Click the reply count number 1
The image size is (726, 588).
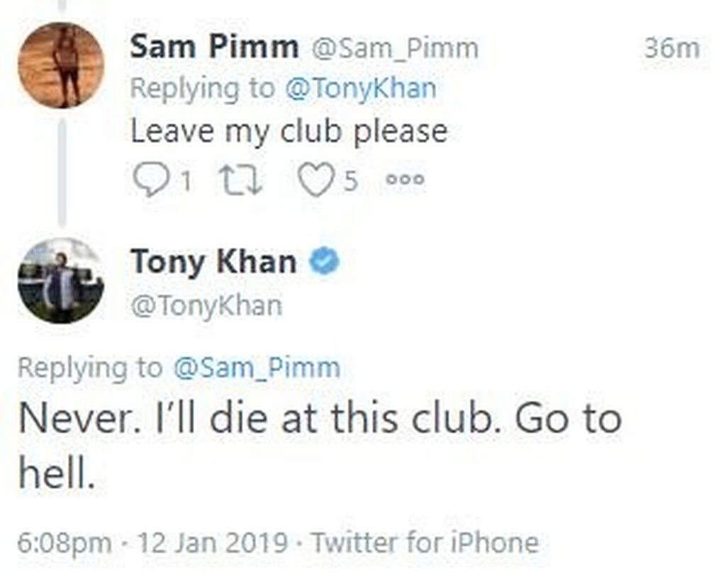184,183
